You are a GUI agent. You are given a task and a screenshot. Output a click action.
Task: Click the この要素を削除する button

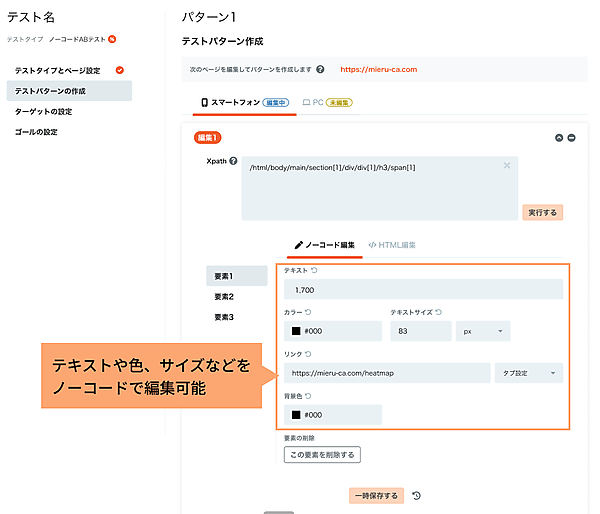tap(322, 454)
